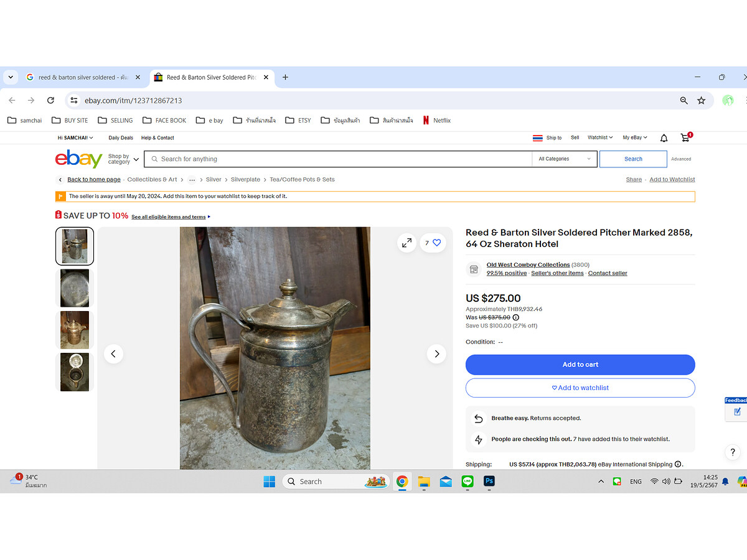This screenshot has width=747, height=560.
Task: Open the e bay bookmark folder
Action: (x=209, y=120)
